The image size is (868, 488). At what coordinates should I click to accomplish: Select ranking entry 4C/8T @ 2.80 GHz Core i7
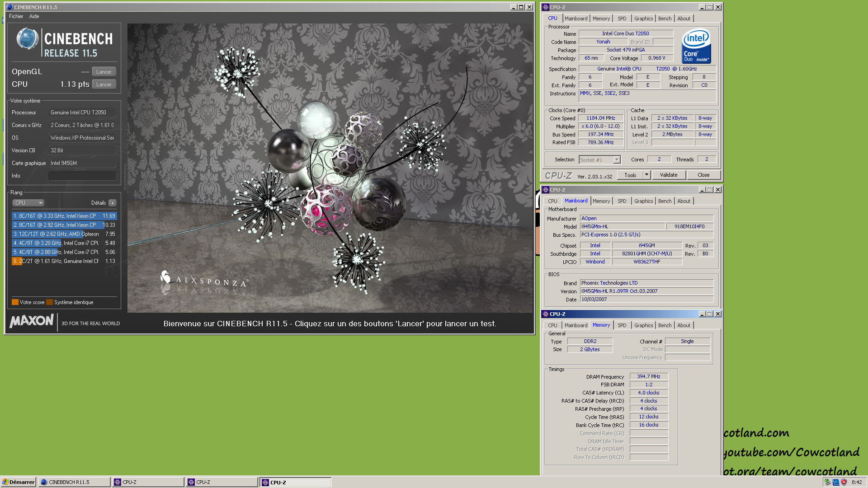pyautogui.click(x=64, y=252)
